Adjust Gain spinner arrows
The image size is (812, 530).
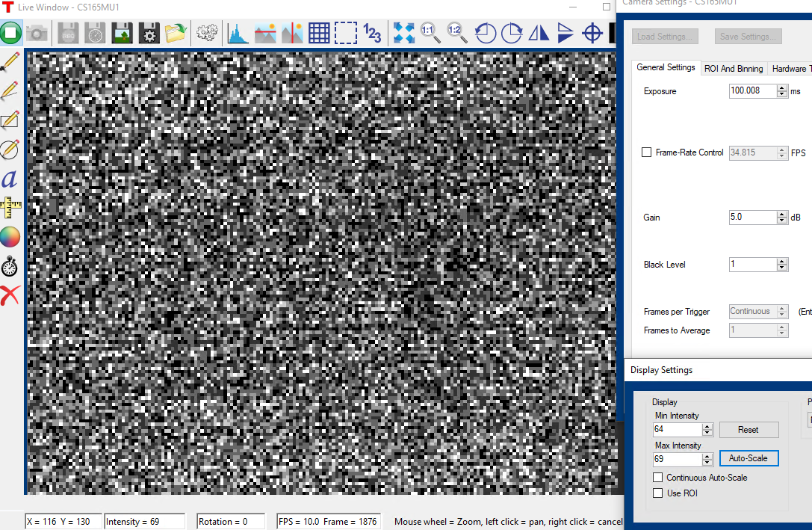782,218
